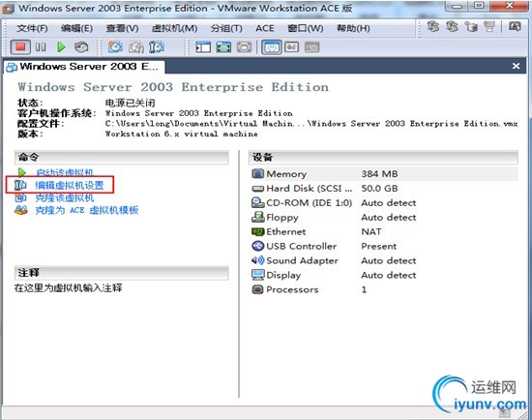Viewport: 532px width, 420px height.
Task: Open the 查看(V) menu
Action: click(122, 28)
